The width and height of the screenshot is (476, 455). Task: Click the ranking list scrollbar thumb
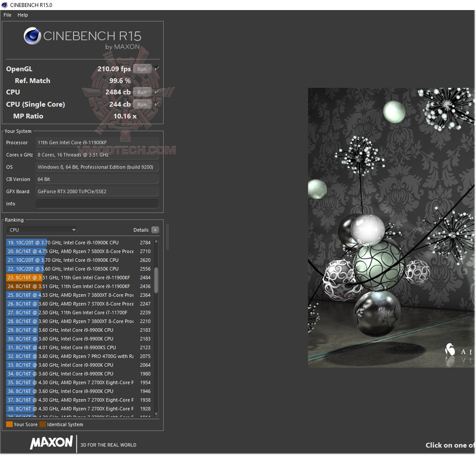pos(156,281)
